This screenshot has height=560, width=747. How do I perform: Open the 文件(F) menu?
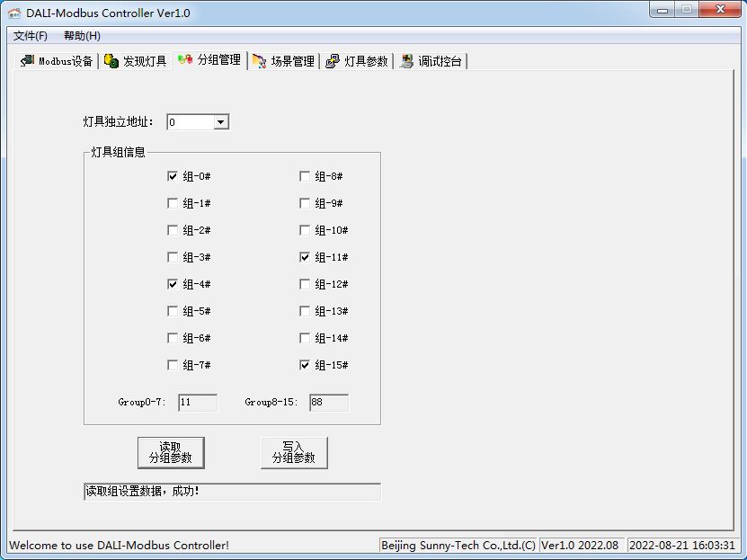[30, 36]
